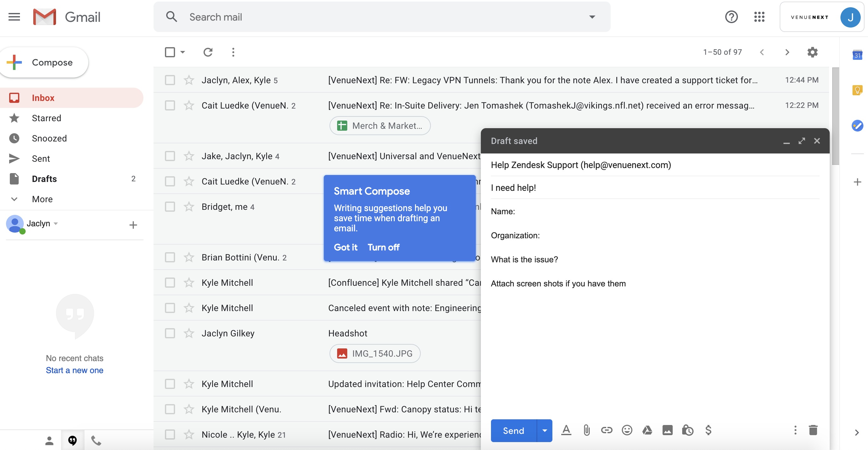The height and width of the screenshot is (450, 868).
Task: Open Hangouts contacts person icon
Action: [x=49, y=440]
